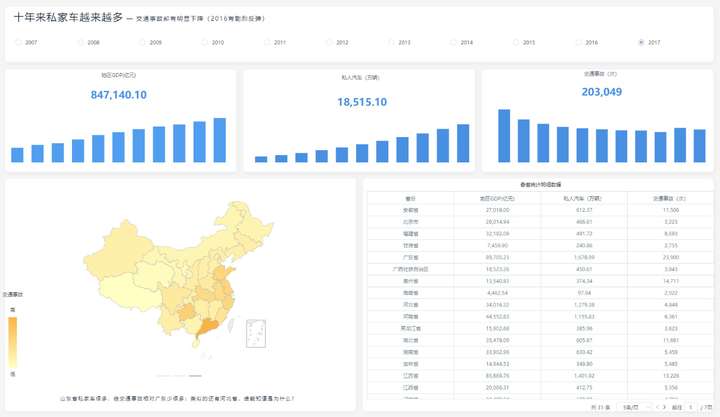Click the 广东省 row in the province table

pos(540,258)
